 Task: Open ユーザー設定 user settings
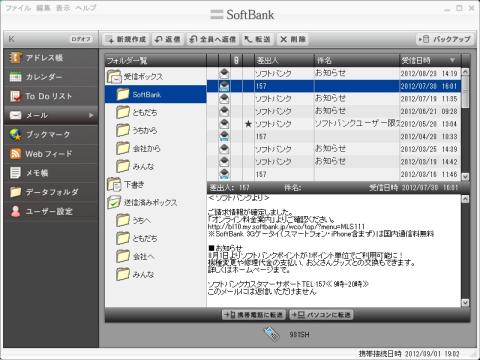(51, 212)
